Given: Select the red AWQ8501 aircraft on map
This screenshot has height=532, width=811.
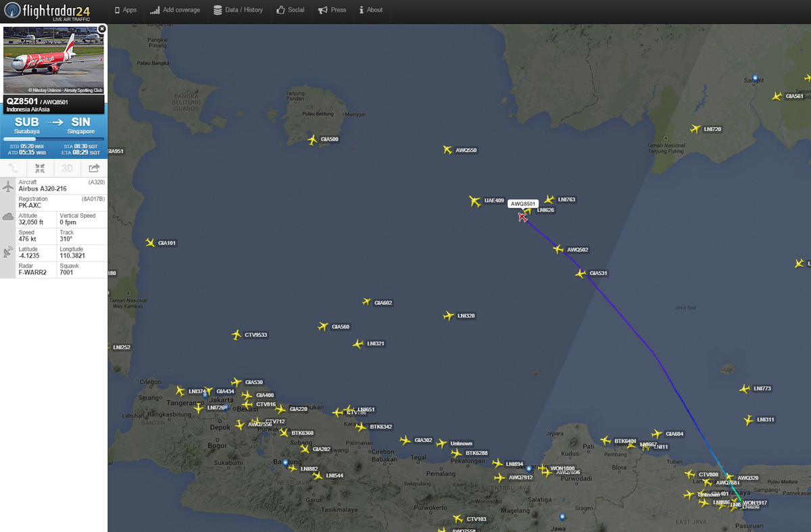Looking at the screenshot, I should [x=522, y=217].
